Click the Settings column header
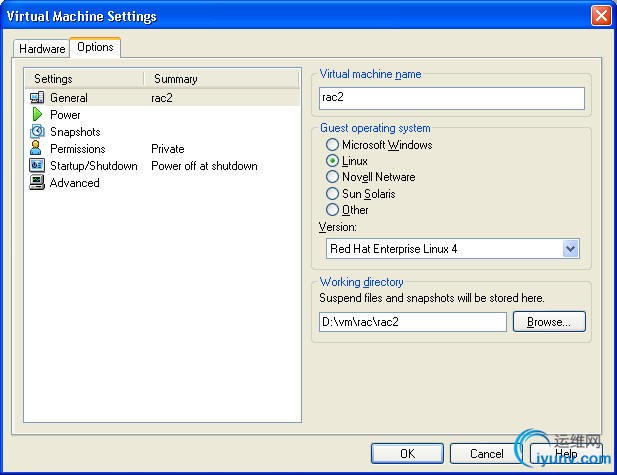 pos(85,79)
